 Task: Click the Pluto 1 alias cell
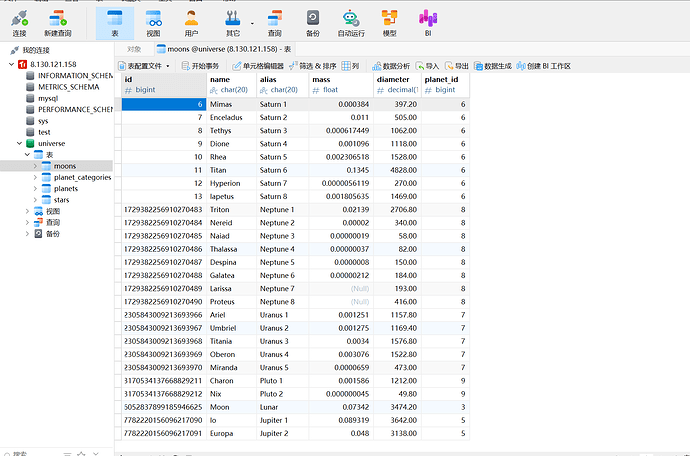click(x=283, y=381)
